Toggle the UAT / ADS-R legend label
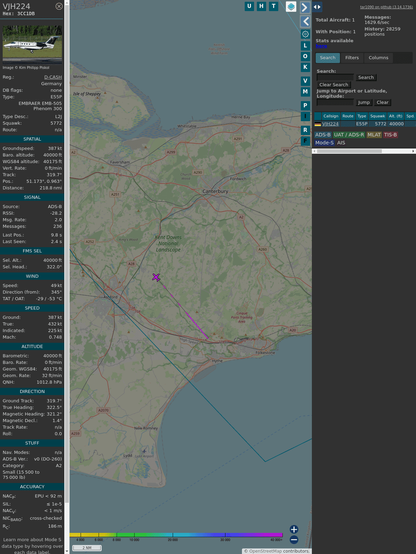416x554 pixels. (x=349, y=135)
